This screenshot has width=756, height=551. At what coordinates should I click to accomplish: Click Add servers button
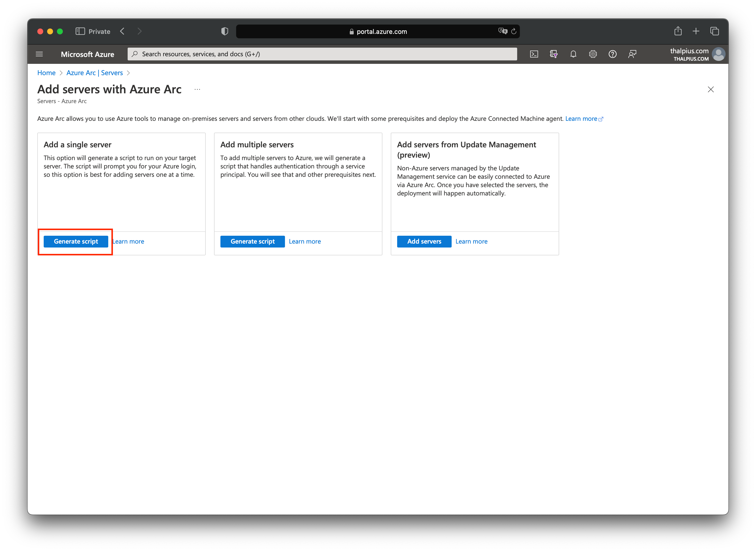(424, 241)
